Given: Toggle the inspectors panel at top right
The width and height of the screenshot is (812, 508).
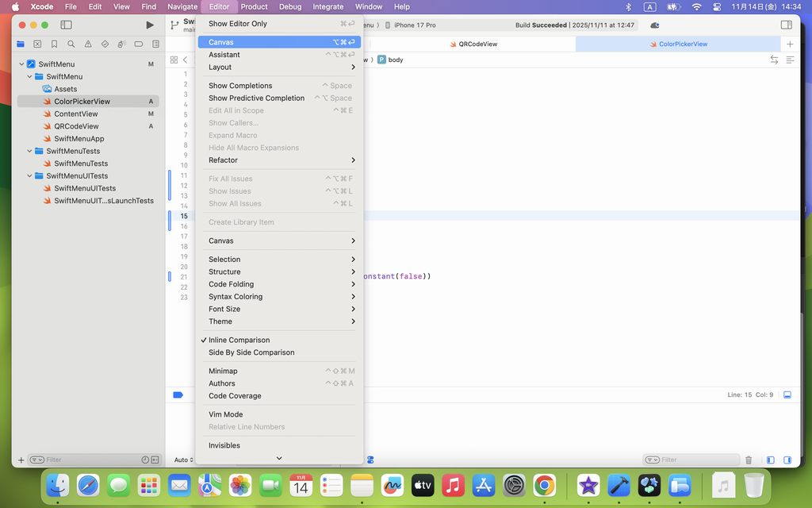Looking at the screenshot, I should [x=786, y=25].
